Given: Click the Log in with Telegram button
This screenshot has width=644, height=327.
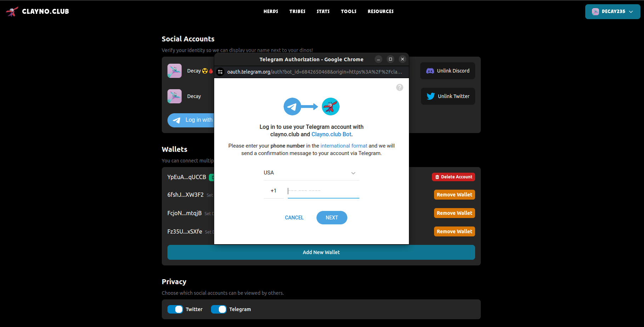Looking at the screenshot, I should (x=191, y=120).
